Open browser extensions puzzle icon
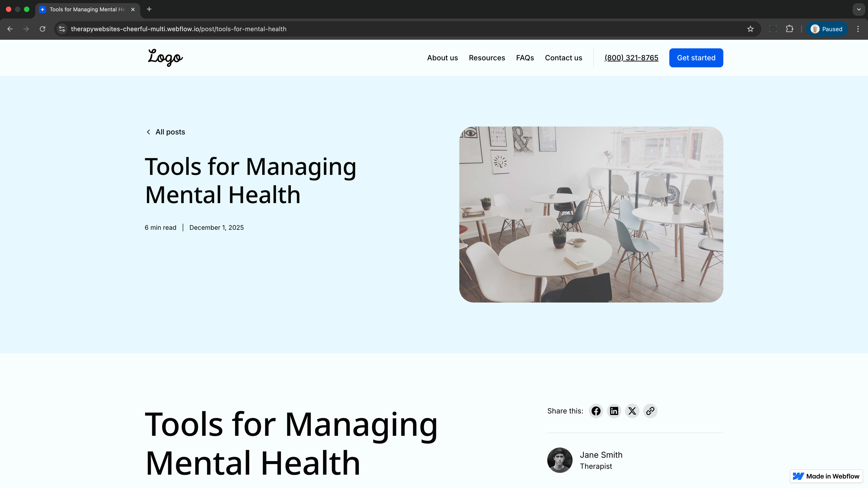Image resolution: width=868 pixels, height=488 pixels. point(790,29)
